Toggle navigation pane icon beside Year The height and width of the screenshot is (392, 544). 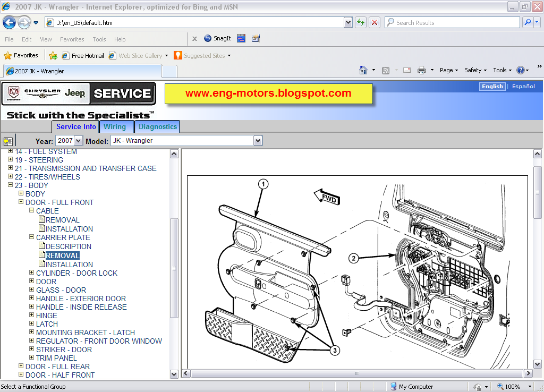pyautogui.click(x=7, y=141)
